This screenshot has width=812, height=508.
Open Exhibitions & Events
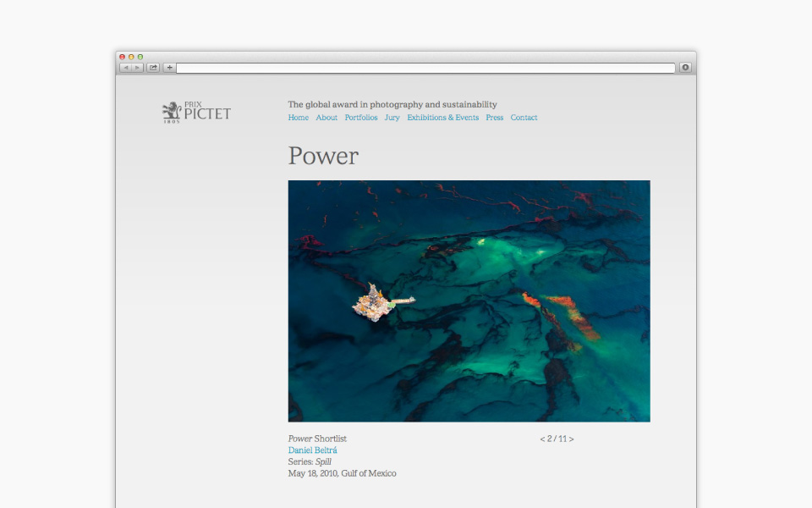(x=442, y=118)
